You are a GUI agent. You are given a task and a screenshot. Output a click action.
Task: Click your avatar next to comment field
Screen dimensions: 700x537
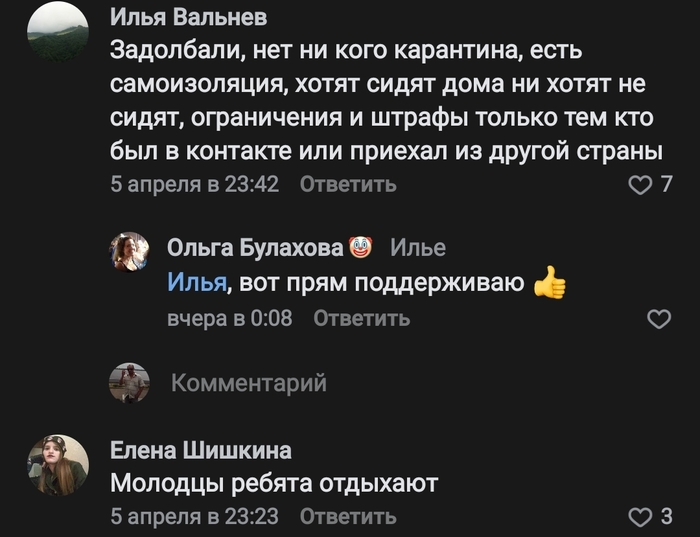tap(129, 383)
